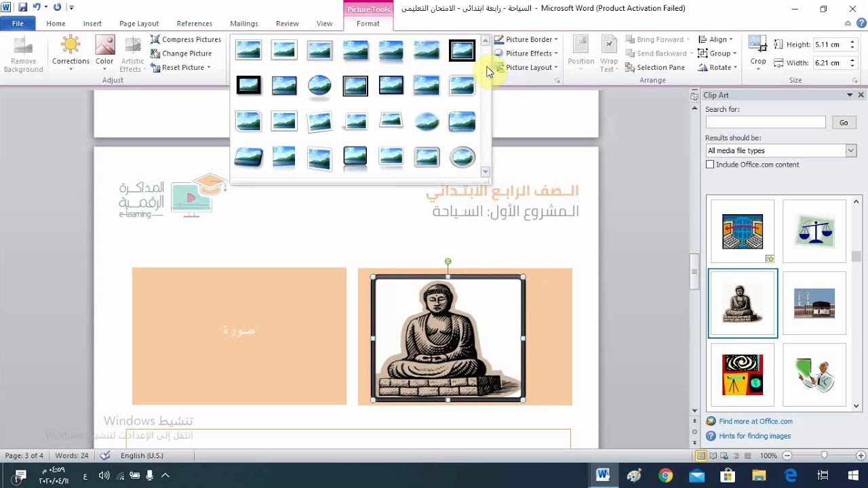Viewport: 868px width, 488px height.
Task: Open the Picture Border dropdown
Action: tap(526, 39)
